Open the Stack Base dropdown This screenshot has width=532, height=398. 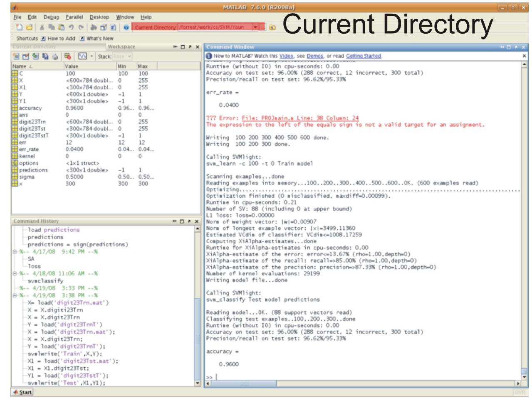tap(123, 56)
